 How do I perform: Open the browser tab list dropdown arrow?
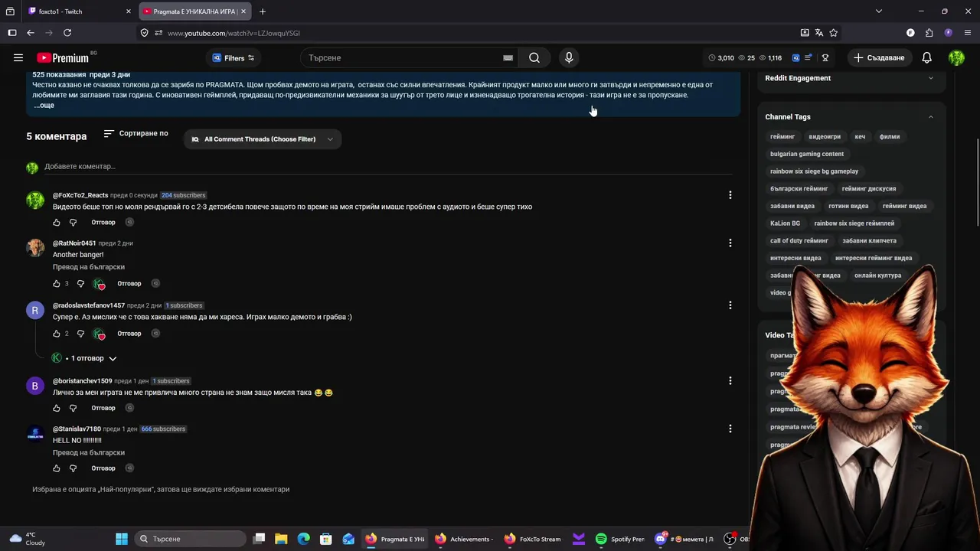point(879,11)
